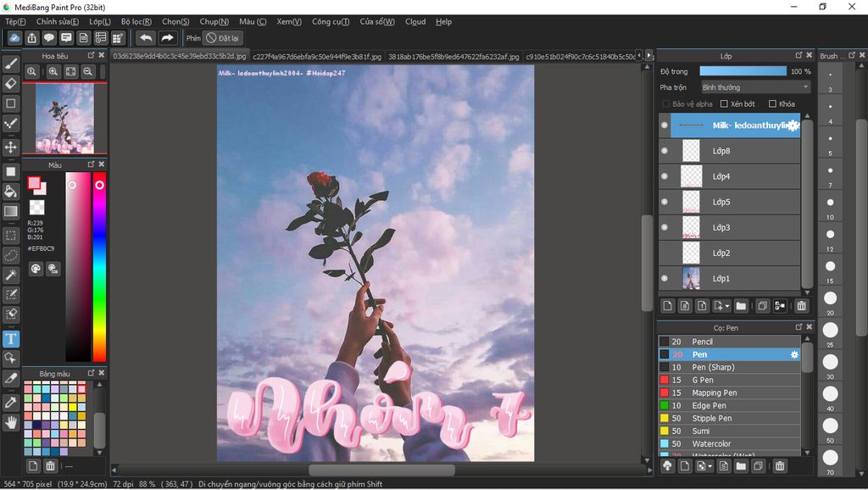
Task: Expand the add-layer type dropdown arrow
Action: (726, 306)
